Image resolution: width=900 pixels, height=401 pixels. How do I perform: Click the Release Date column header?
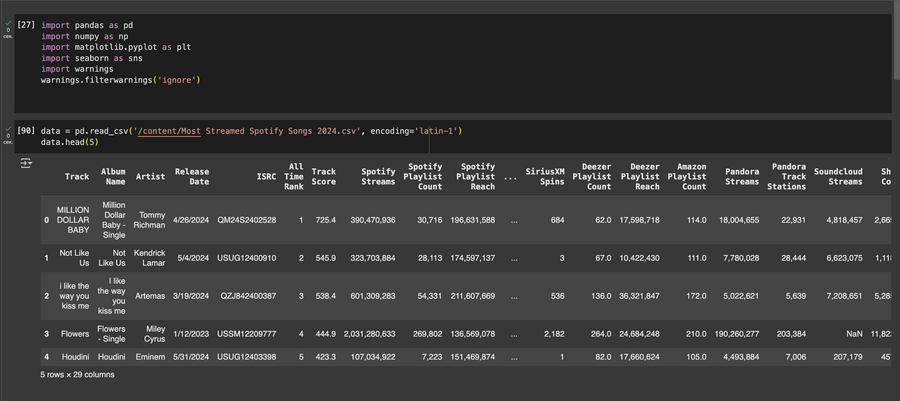pos(192,177)
